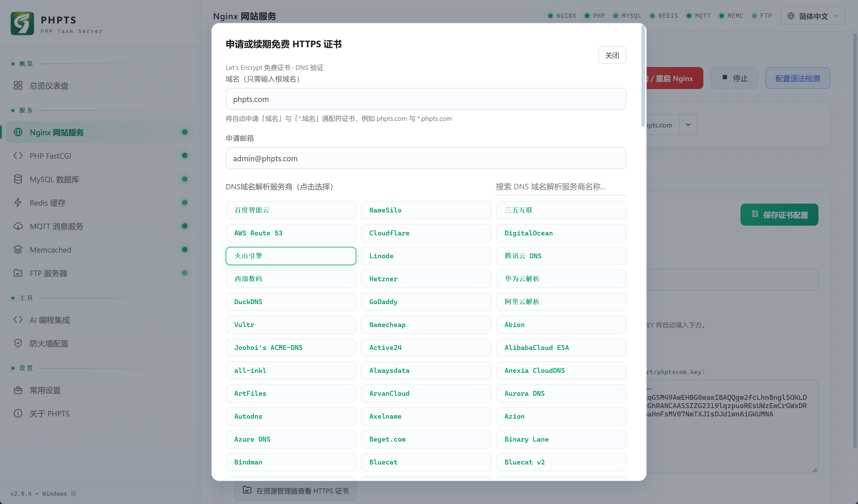Choose 三五互联 DNS provider
The width and height of the screenshot is (858, 504).
(x=561, y=210)
